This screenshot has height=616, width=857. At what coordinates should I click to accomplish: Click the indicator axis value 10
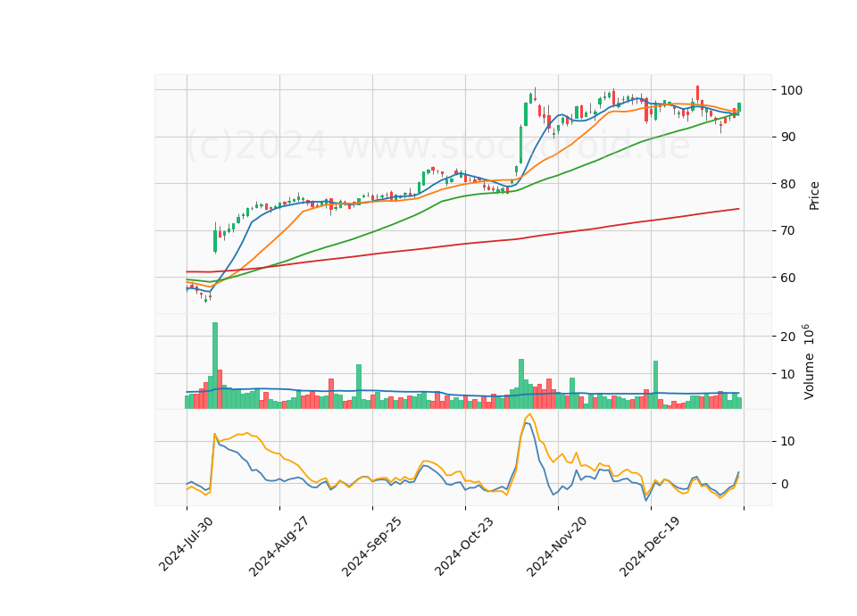pos(787,441)
